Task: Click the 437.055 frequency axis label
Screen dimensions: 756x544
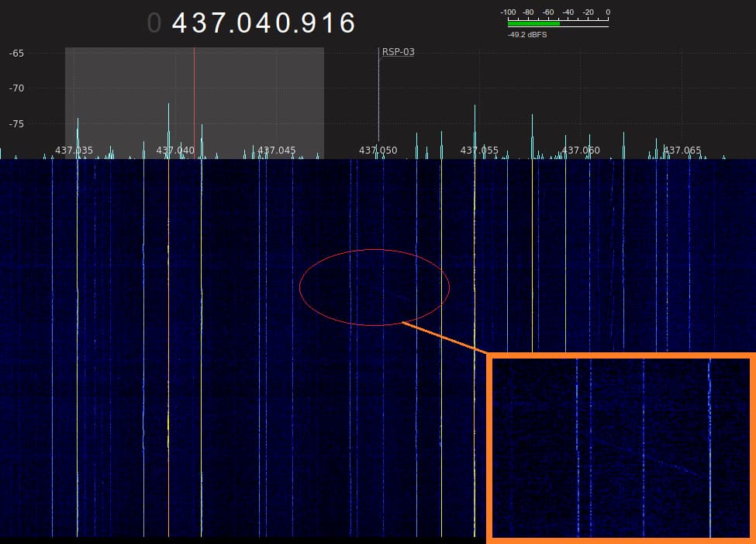Action: pos(479,151)
